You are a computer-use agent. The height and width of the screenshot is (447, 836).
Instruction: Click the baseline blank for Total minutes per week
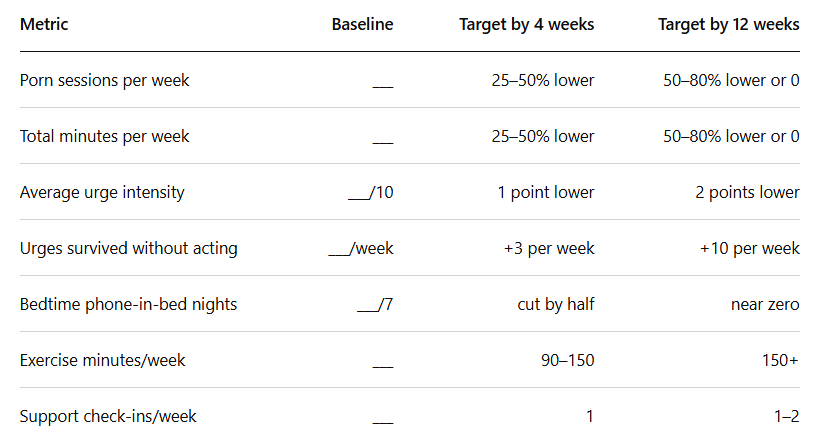click(383, 142)
